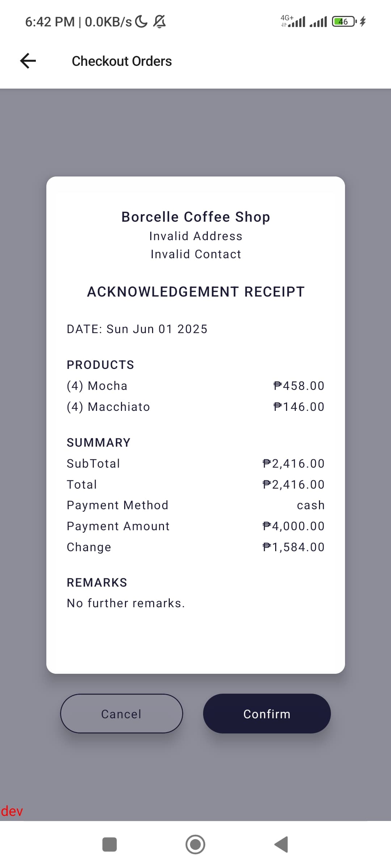Tap the red dev label

point(12,811)
